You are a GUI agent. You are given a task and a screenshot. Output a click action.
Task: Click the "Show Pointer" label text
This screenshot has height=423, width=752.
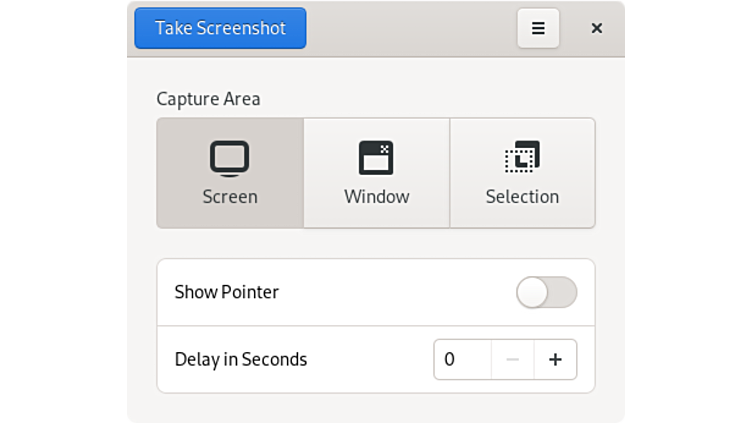click(227, 292)
